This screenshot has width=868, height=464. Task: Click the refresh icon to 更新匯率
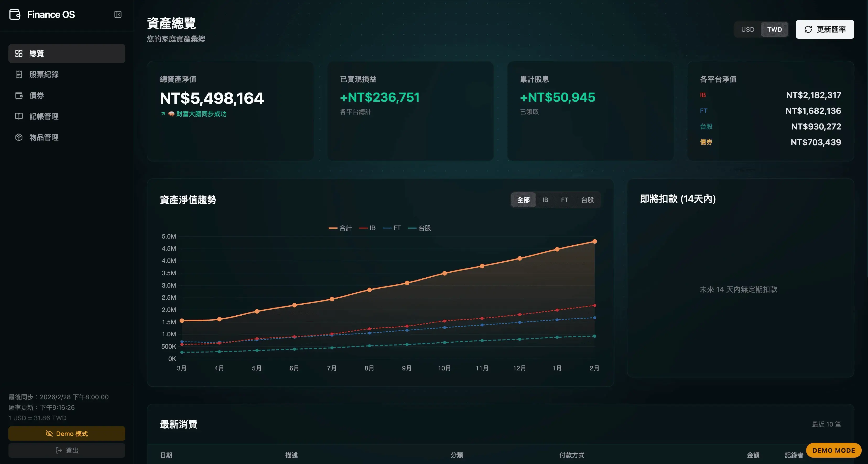tap(808, 29)
